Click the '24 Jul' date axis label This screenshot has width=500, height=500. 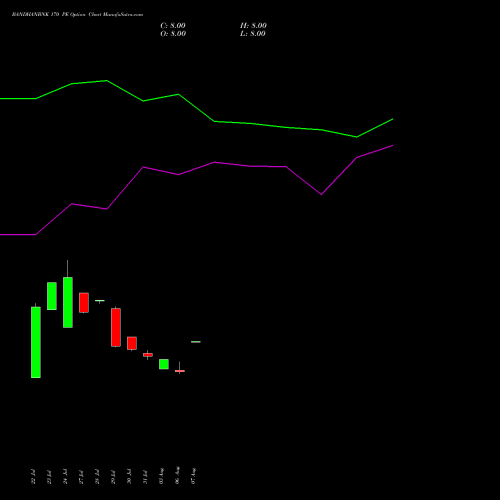click(65, 477)
